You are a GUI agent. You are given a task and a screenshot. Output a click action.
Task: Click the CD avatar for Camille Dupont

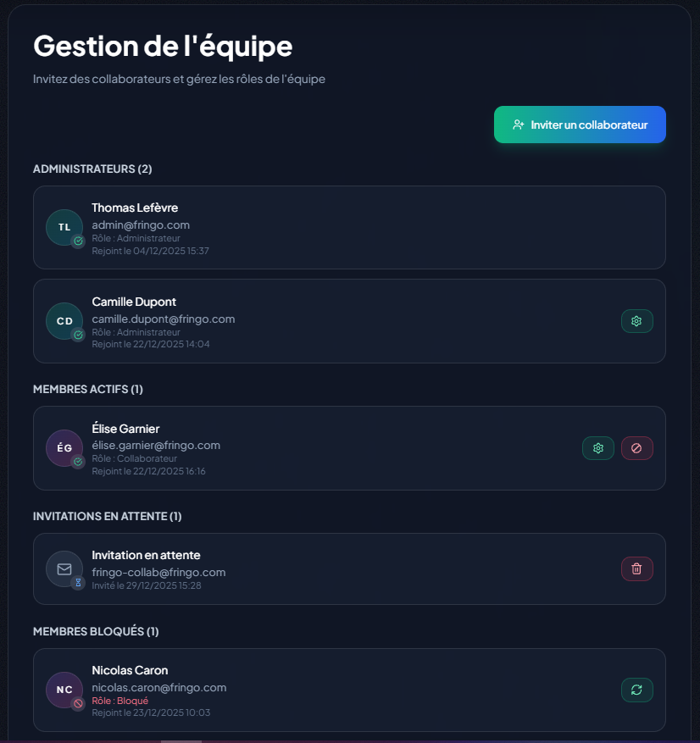tap(64, 321)
